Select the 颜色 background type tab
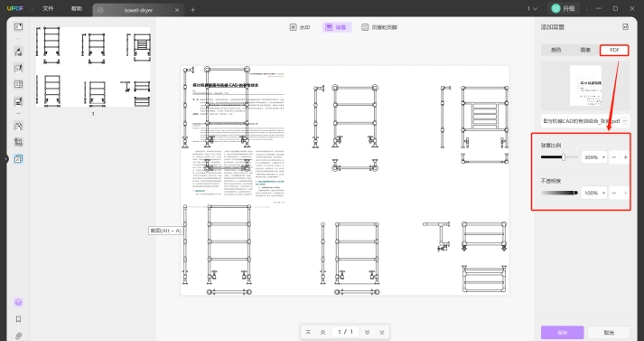Viewport: 644px width, 341px height. click(555, 50)
